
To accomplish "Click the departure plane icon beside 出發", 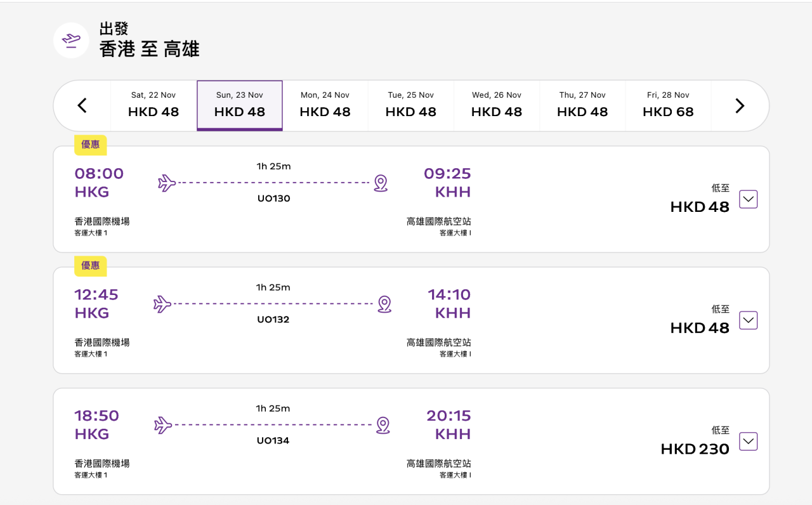I will 71,40.
